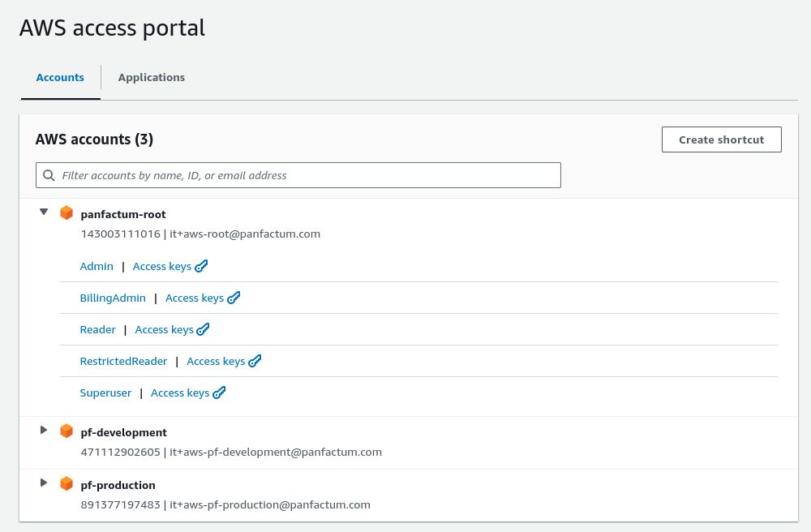
Task: Open RestrictedReader access keys
Action: 216,360
